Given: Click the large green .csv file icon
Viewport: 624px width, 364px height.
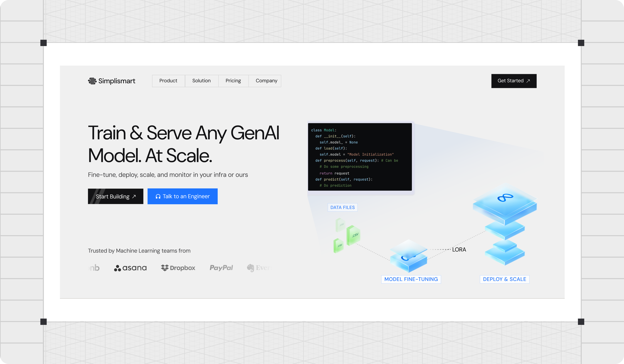Looking at the screenshot, I should pyautogui.click(x=353, y=235).
